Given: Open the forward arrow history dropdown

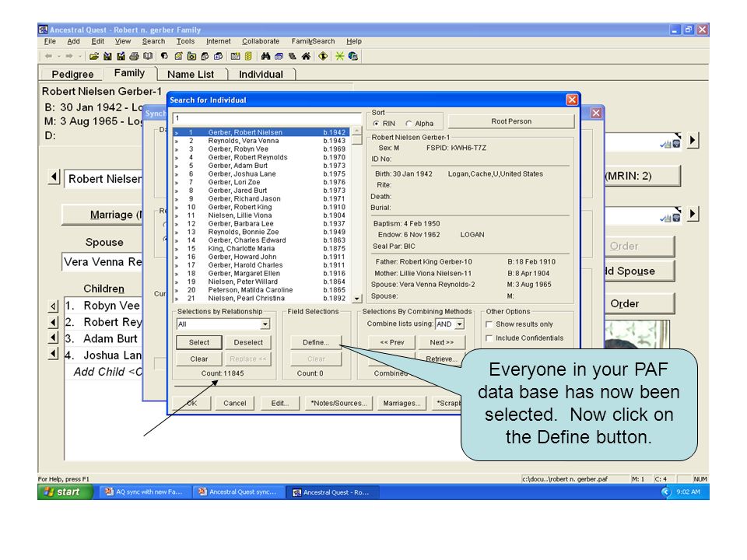Looking at the screenshot, I should (79, 56).
